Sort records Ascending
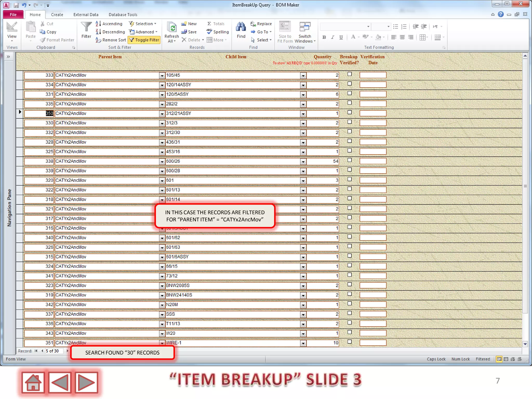The height and width of the screenshot is (399, 532). click(x=109, y=24)
